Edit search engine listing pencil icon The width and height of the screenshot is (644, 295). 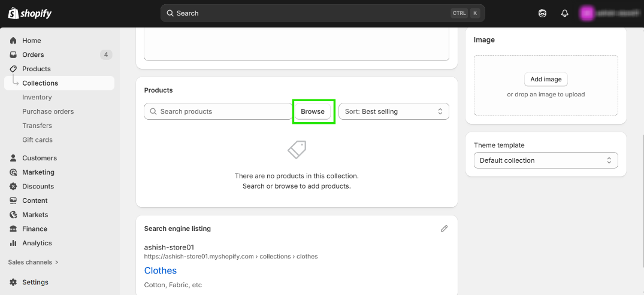[444, 229]
